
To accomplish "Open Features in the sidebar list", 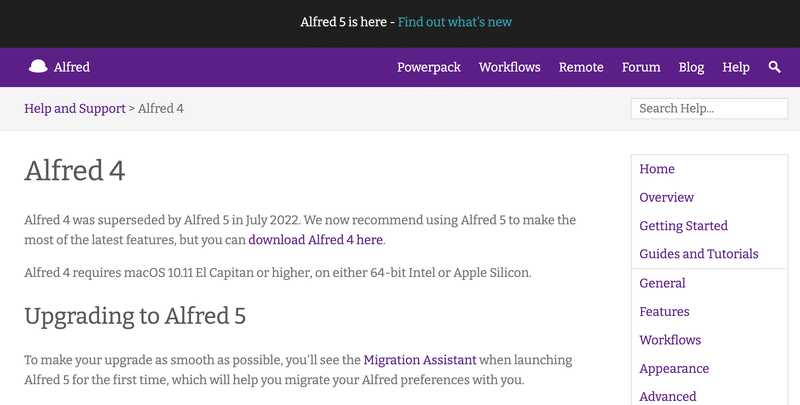I will (x=664, y=311).
